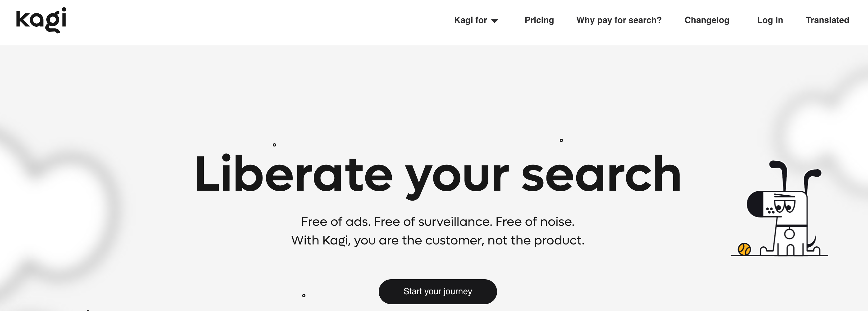Go to the Pricing page
Screen dimensions: 868x311
539,20
